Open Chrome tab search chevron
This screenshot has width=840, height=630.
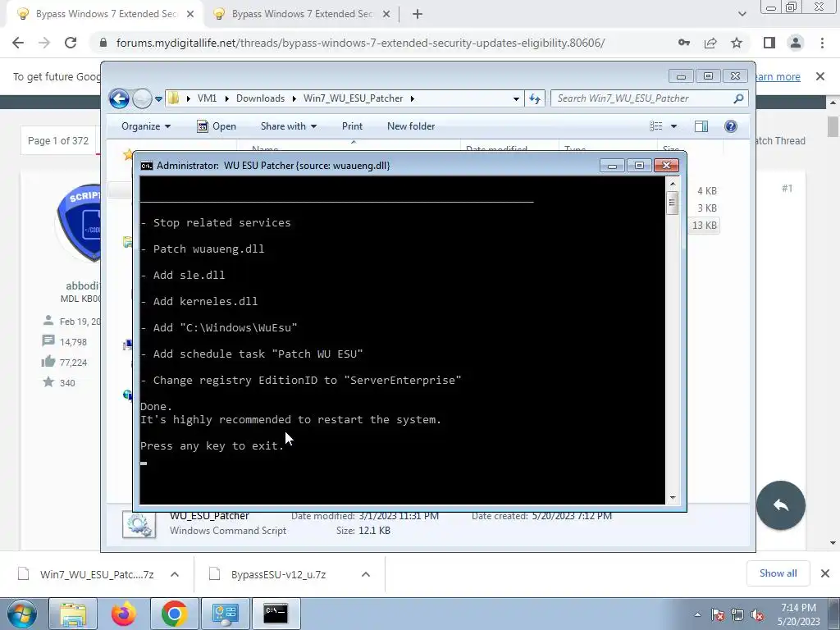pyautogui.click(x=742, y=14)
